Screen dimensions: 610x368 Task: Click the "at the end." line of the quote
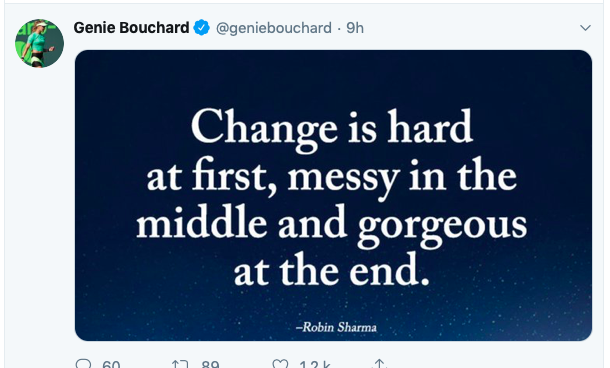(332, 271)
